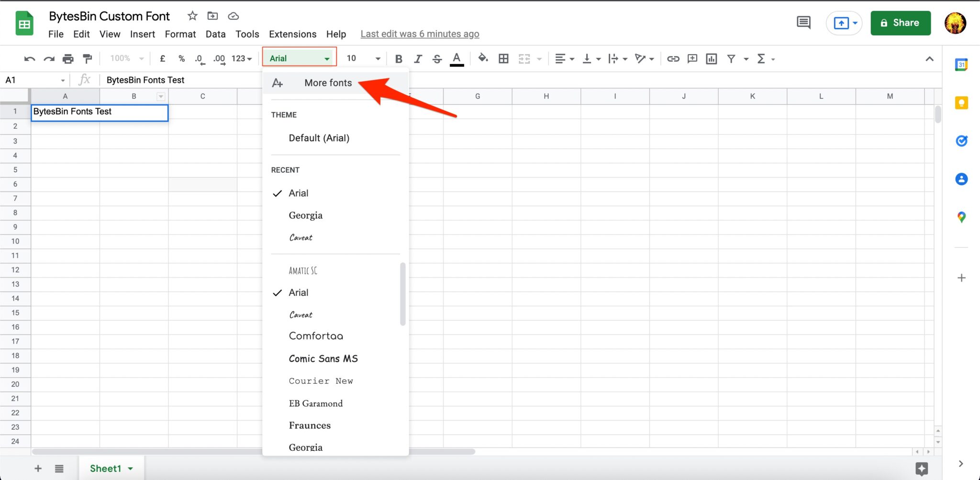This screenshot has width=980, height=480.
Task: Open the fill color picker
Action: [483, 58]
